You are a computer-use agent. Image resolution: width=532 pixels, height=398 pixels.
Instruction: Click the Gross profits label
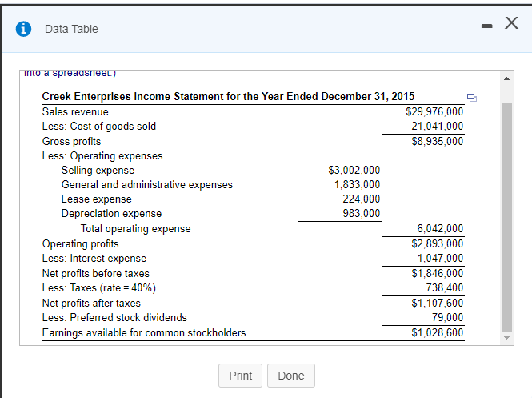(71, 141)
